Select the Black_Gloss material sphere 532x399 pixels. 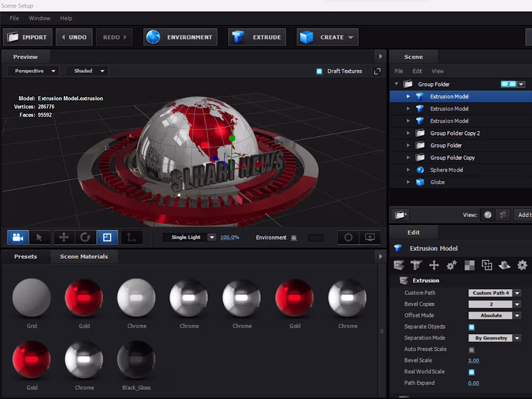pyautogui.click(x=136, y=359)
